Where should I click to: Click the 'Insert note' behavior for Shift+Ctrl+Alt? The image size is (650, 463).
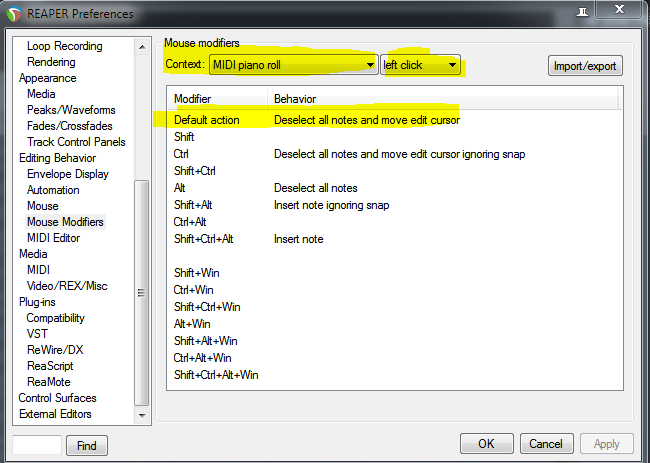298,239
